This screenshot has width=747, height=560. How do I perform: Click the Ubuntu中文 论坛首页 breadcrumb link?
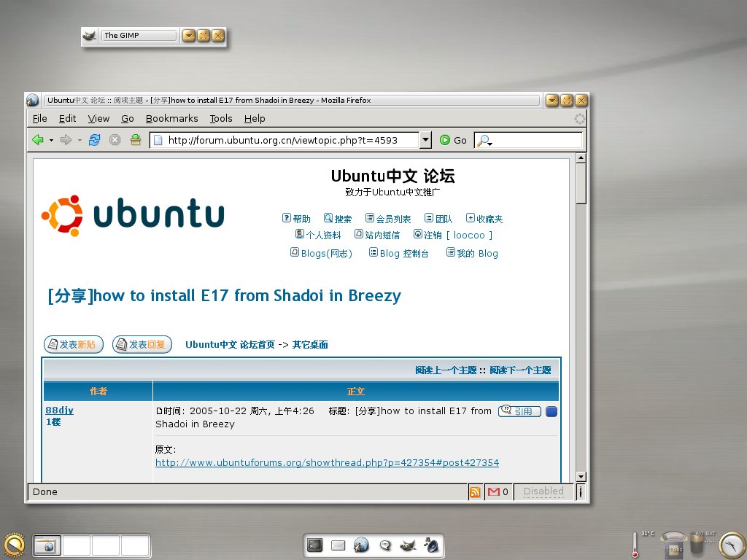click(x=230, y=344)
